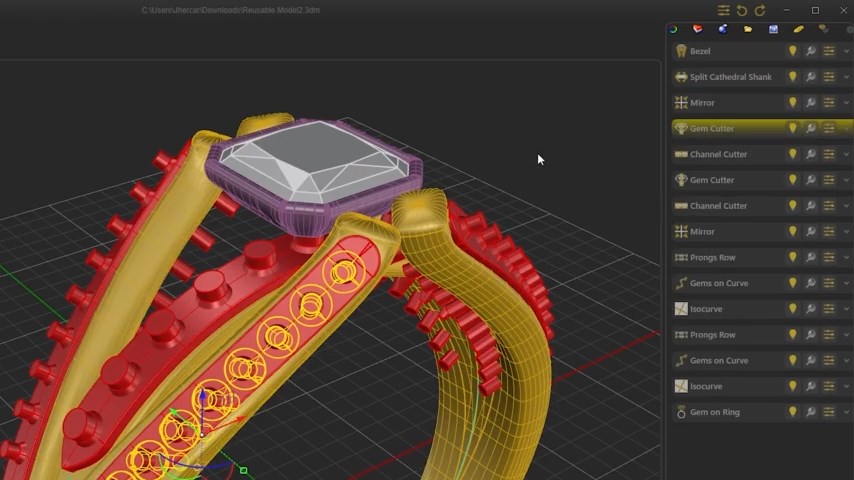Open the red layers panel tab
The image size is (854, 480).
[x=698, y=29]
